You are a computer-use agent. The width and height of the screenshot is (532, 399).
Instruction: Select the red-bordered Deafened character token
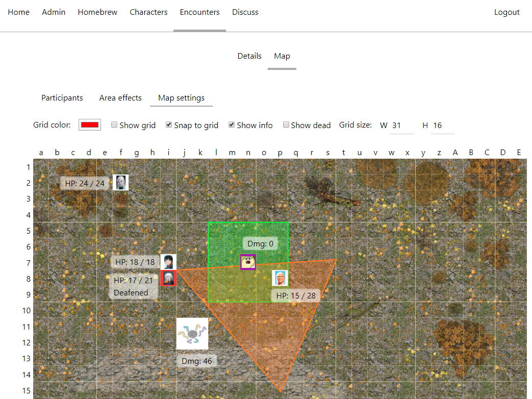pyautogui.click(x=168, y=278)
